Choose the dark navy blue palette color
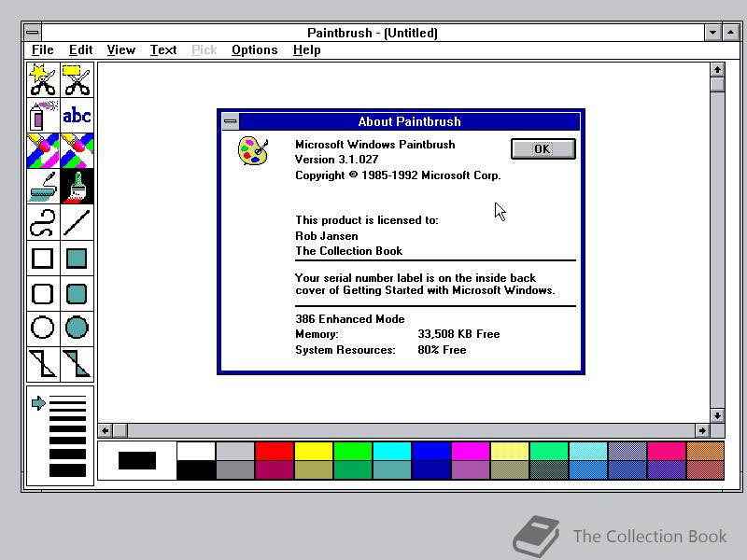 tap(431, 470)
